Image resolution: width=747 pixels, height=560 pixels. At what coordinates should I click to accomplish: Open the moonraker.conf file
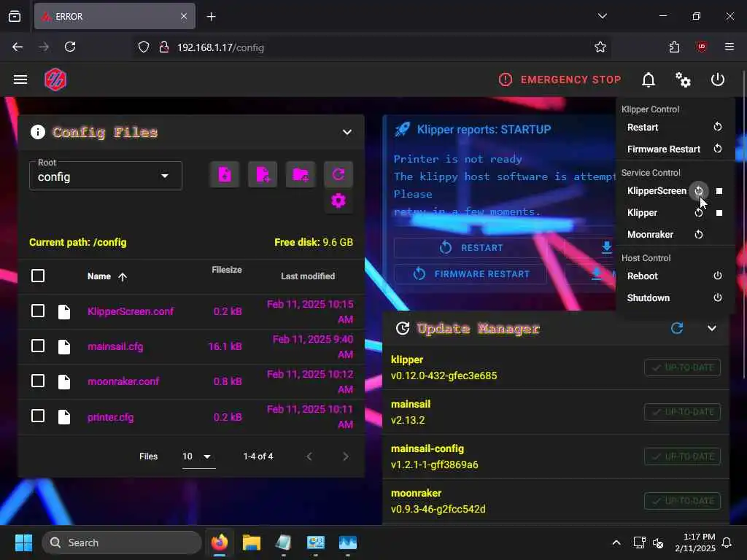point(123,381)
